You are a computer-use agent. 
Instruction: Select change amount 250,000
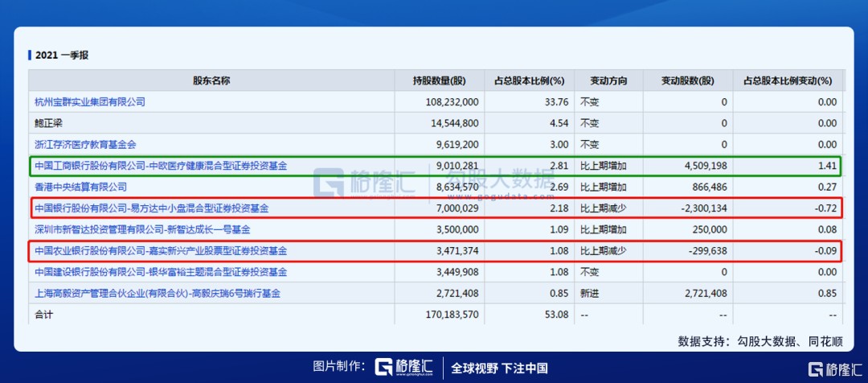708,229
